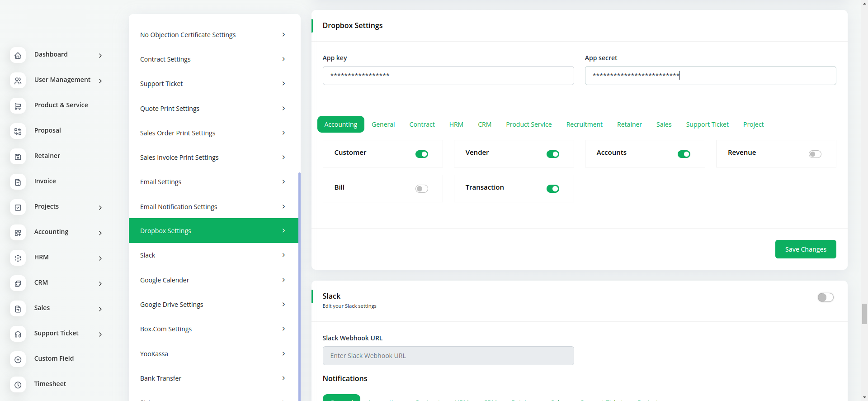Expand the HRM sidebar menu arrow

tap(100, 258)
